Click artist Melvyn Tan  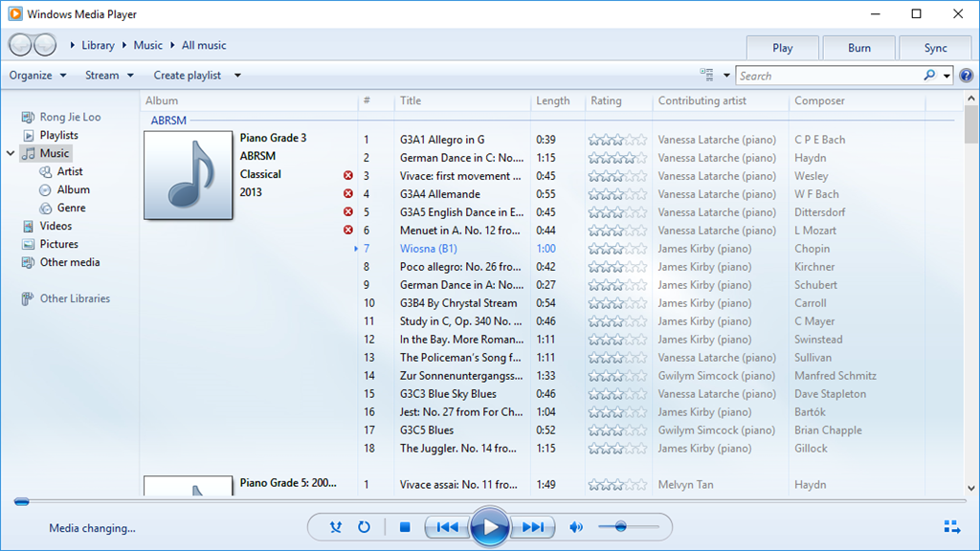685,484
